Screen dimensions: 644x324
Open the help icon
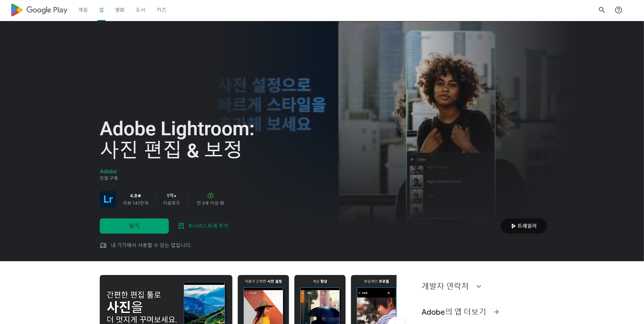tap(618, 10)
